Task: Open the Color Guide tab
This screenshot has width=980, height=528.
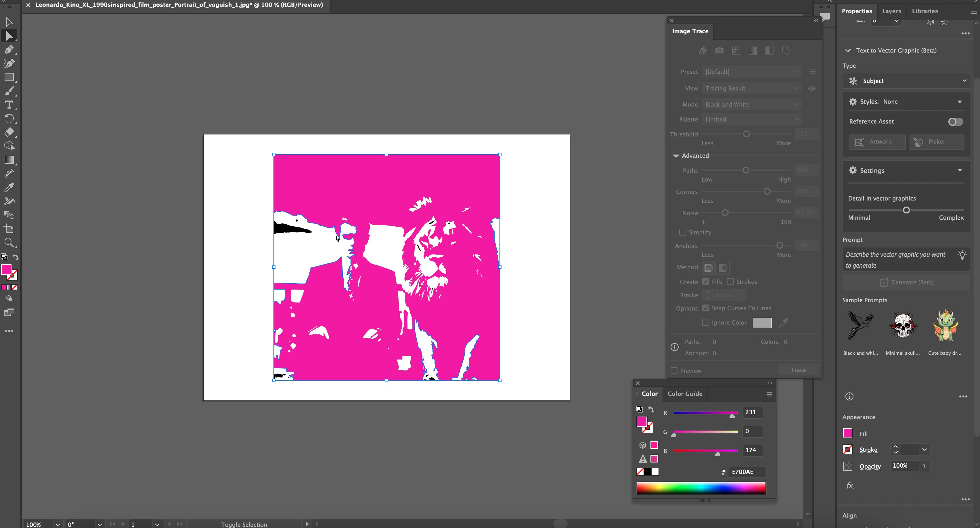Action: (685, 394)
